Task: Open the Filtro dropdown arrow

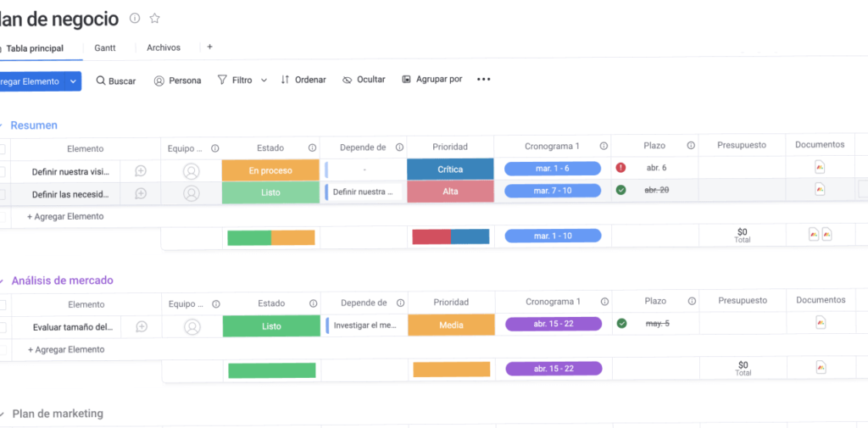Action: 264,81
